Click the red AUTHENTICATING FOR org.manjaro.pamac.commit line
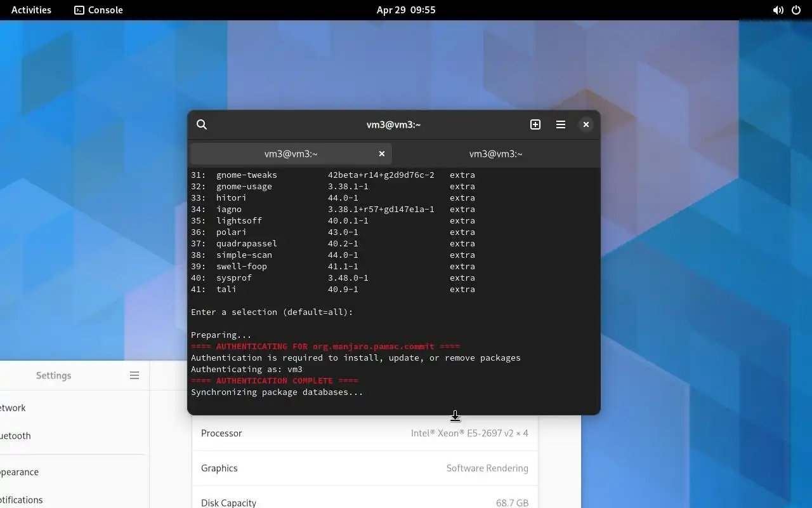This screenshot has width=812, height=508. (x=325, y=346)
